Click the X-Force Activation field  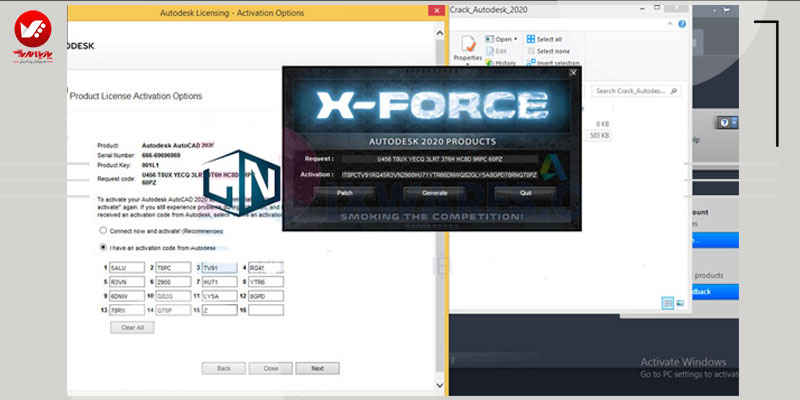pyautogui.click(x=440, y=175)
